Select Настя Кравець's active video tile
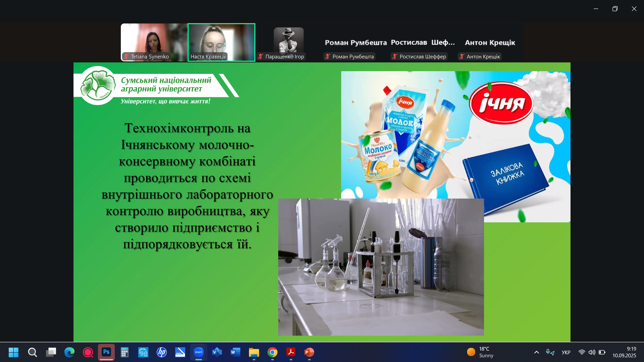 (x=221, y=42)
